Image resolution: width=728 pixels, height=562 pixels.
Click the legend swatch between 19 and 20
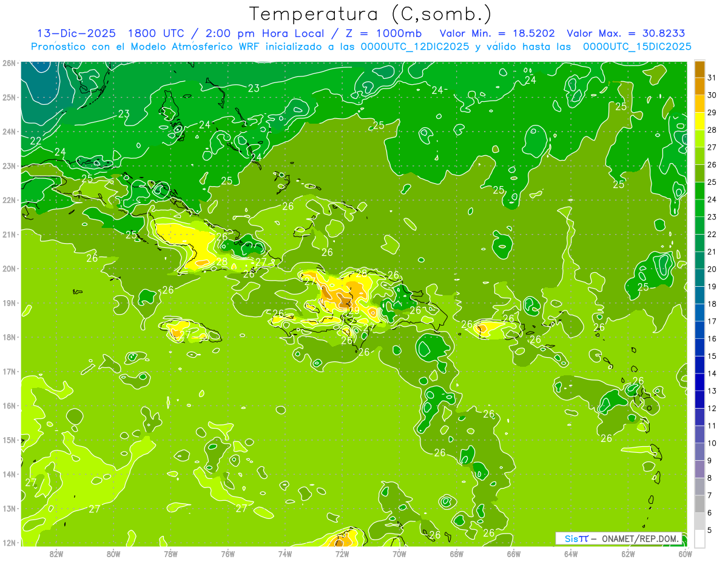click(x=699, y=278)
